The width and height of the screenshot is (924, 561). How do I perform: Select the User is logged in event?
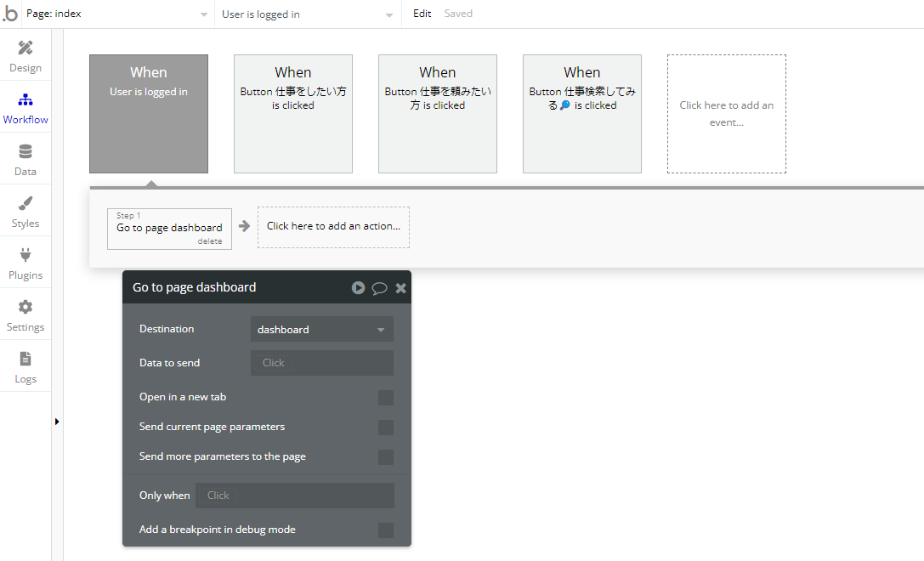(149, 114)
